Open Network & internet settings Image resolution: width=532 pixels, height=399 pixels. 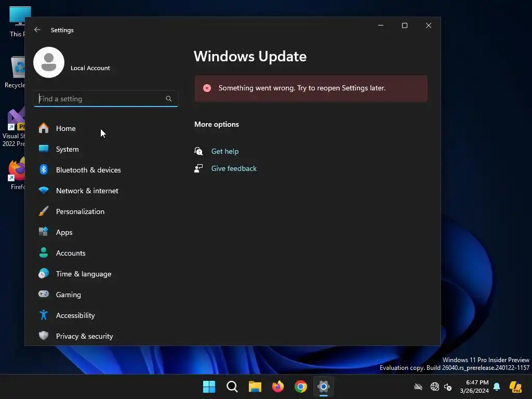coord(106,191)
